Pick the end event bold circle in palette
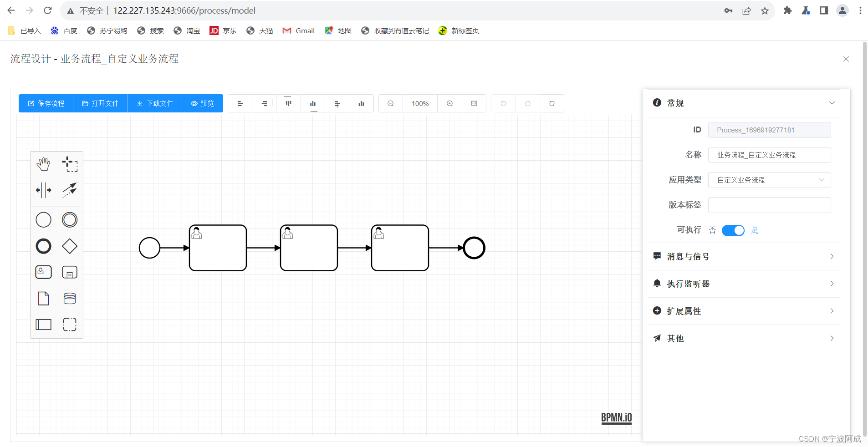 coord(44,246)
